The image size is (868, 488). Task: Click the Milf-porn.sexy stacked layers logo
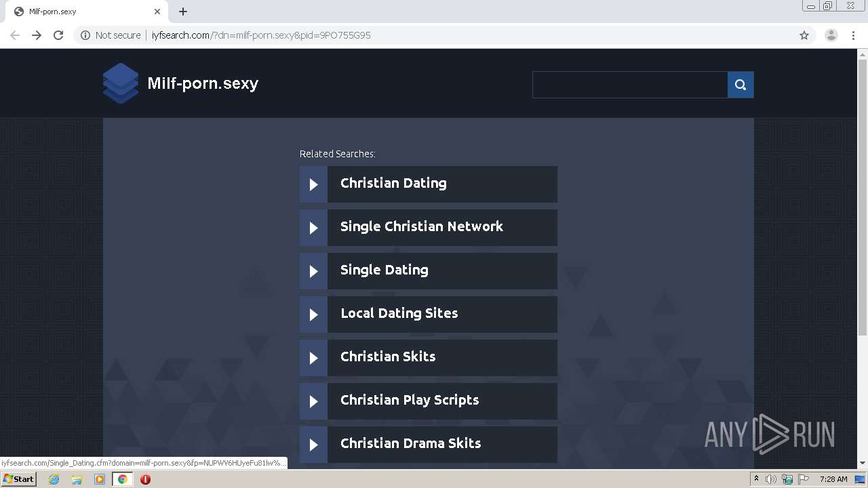pyautogui.click(x=121, y=83)
